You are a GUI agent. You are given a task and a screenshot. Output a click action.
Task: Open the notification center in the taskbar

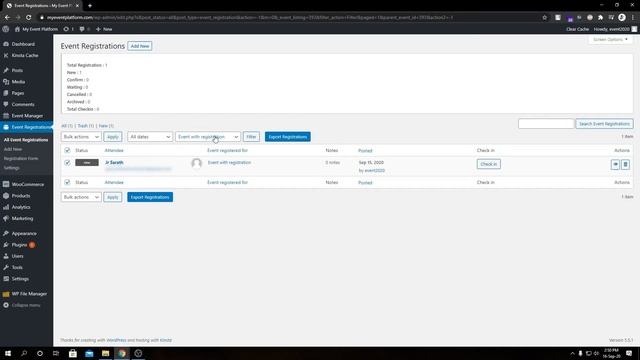pos(629,353)
